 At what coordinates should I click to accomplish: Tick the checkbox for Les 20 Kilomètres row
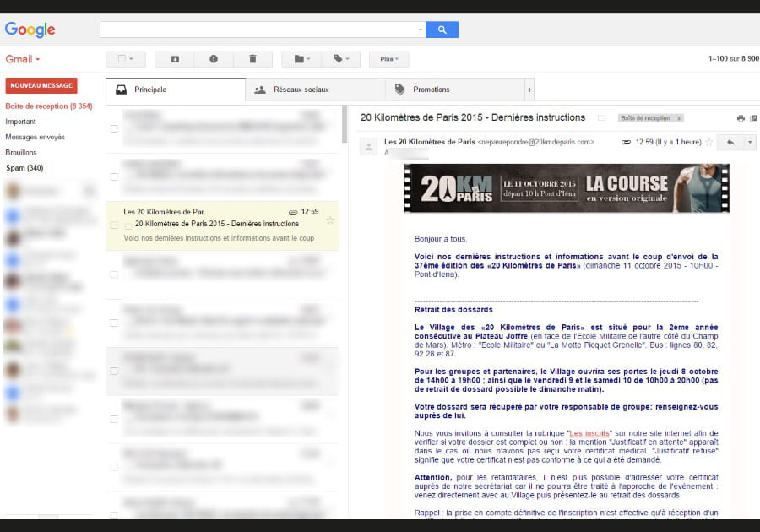(114, 225)
